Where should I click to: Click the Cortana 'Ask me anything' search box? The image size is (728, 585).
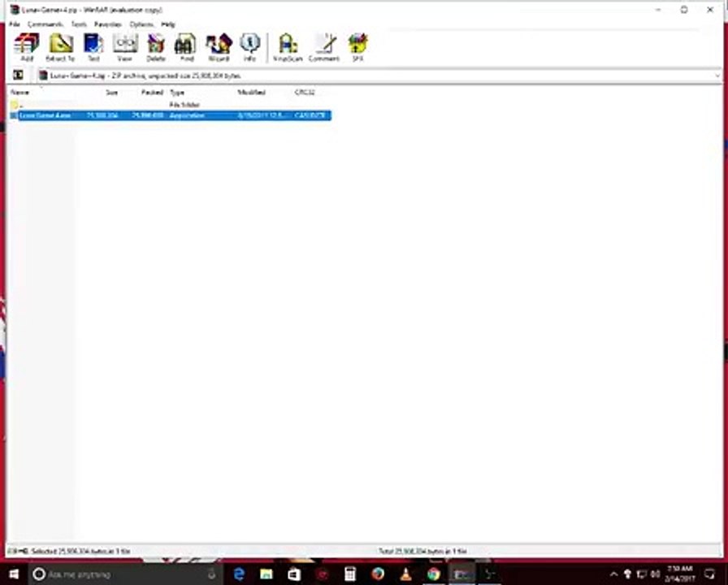(125, 574)
